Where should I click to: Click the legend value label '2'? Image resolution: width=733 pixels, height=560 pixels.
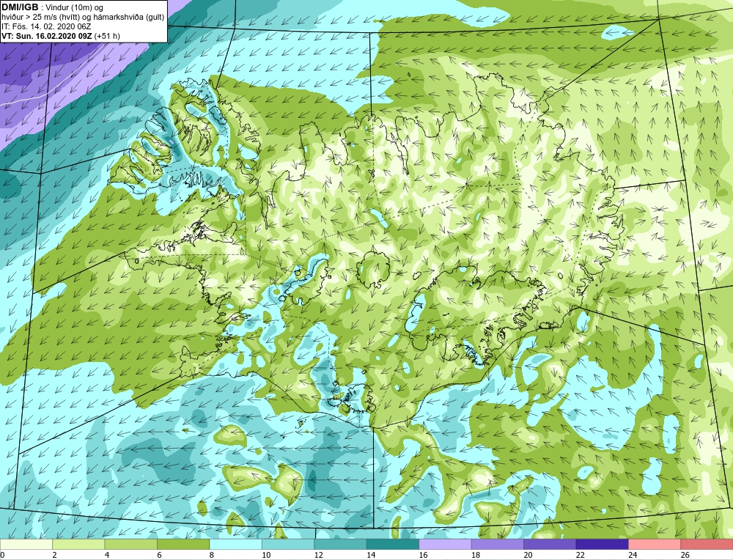[55, 555]
